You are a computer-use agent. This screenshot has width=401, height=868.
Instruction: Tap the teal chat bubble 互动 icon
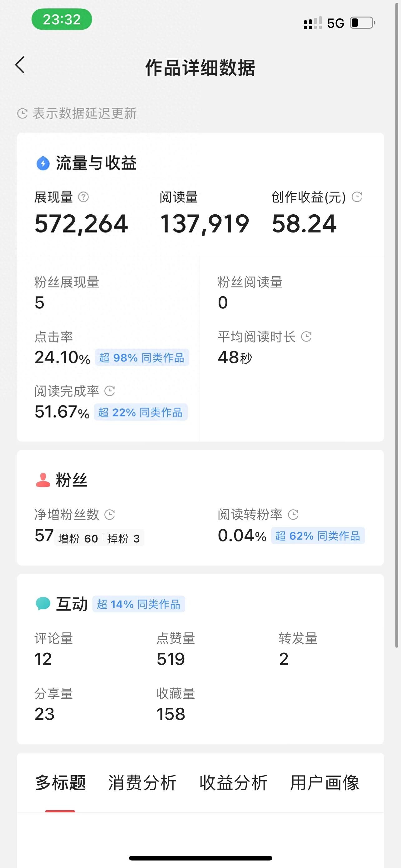[43, 604]
